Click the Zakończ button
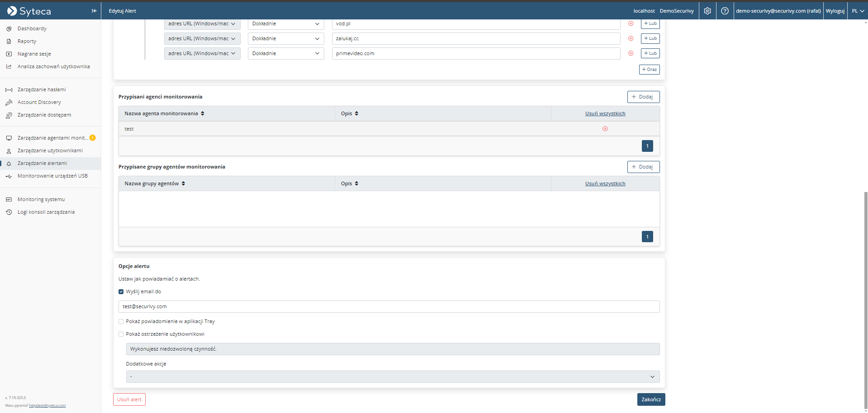Viewport: 868px width, 413px height. click(x=651, y=399)
